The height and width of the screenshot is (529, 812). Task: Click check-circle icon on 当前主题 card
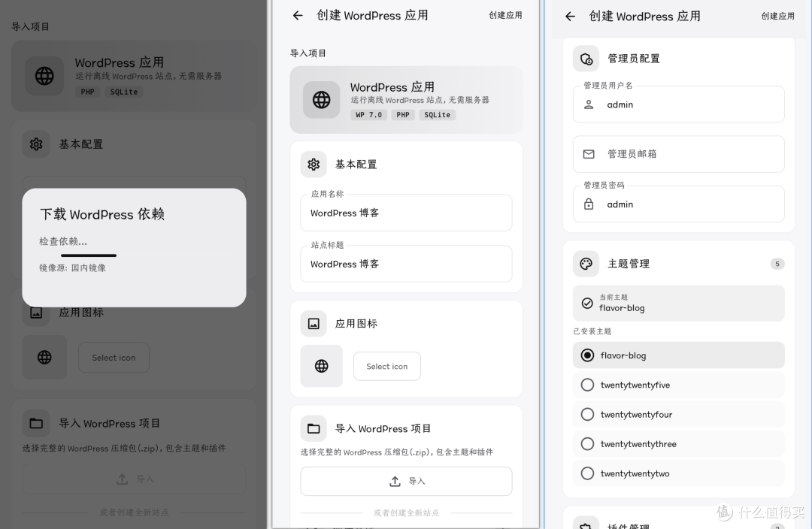pyautogui.click(x=587, y=304)
